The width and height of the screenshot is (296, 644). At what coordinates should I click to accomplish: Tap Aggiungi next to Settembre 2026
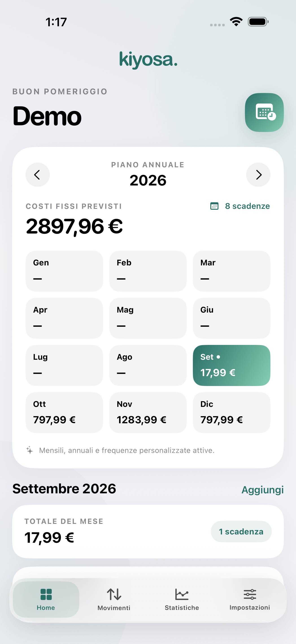pos(263,490)
